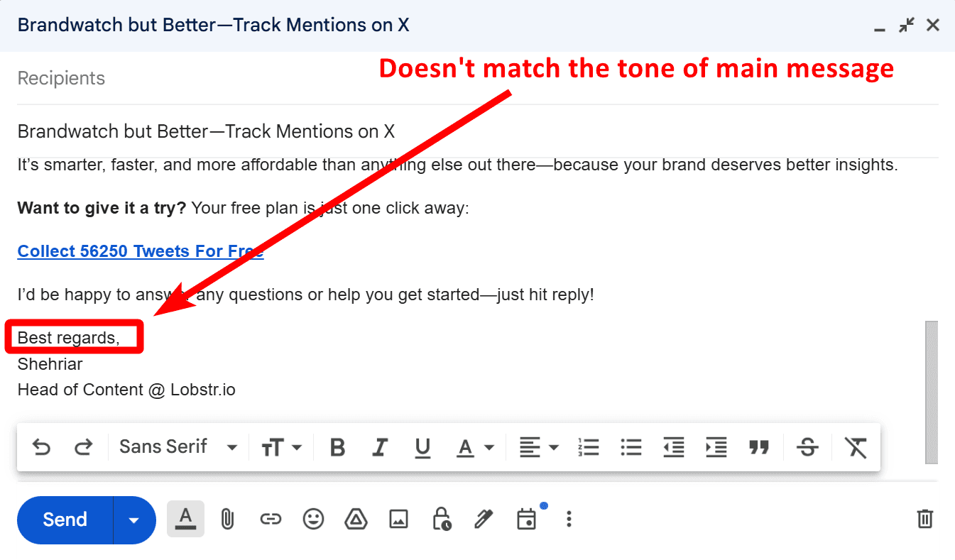The width and height of the screenshot is (955, 560).
Task: Close the compose window
Action: pos(933,26)
